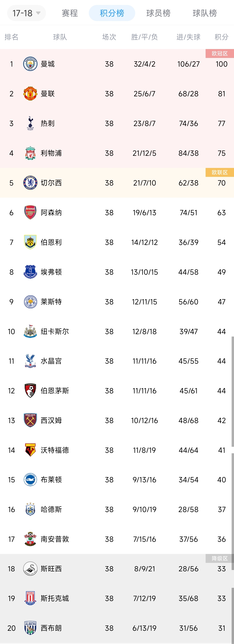Open the 伯恩利 team name link

pos(51,242)
